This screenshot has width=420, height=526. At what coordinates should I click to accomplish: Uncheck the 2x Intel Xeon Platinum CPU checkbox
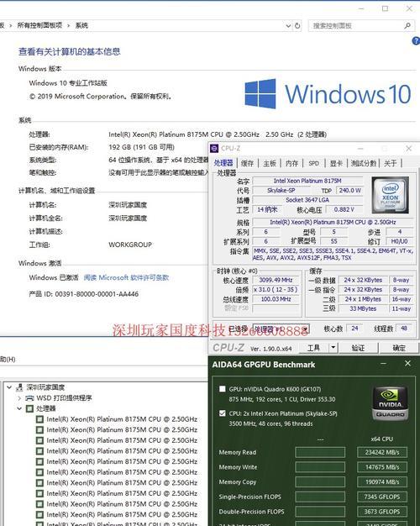(222, 413)
